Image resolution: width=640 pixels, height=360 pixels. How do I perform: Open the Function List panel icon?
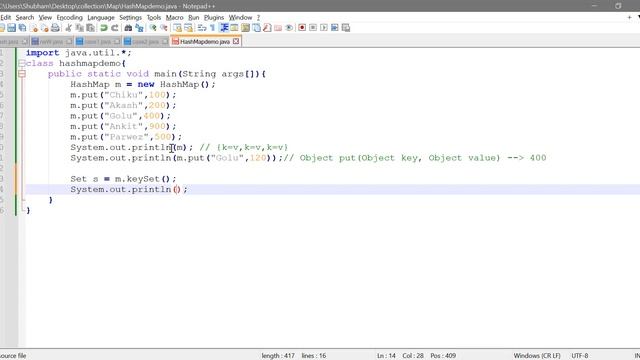267,28
